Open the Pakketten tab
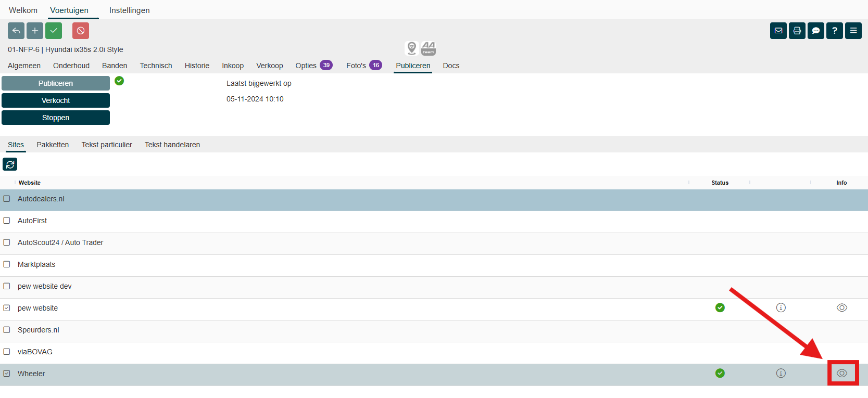The width and height of the screenshot is (868, 398). 53,145
